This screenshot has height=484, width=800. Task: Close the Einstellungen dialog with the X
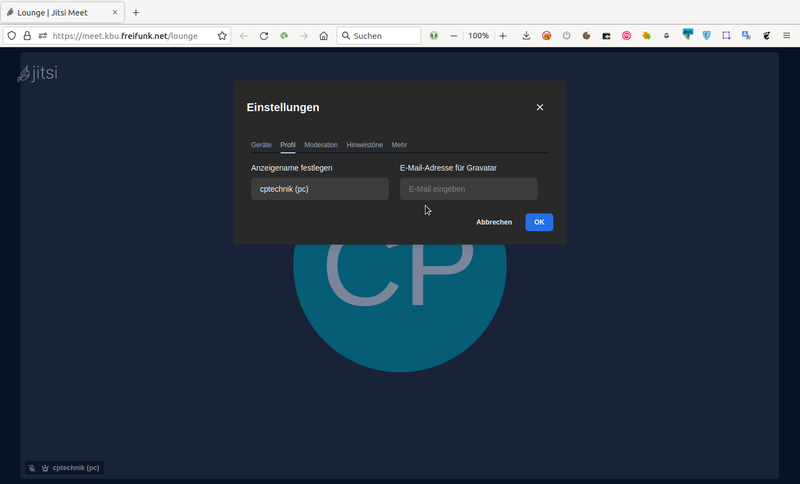[540, 107]
